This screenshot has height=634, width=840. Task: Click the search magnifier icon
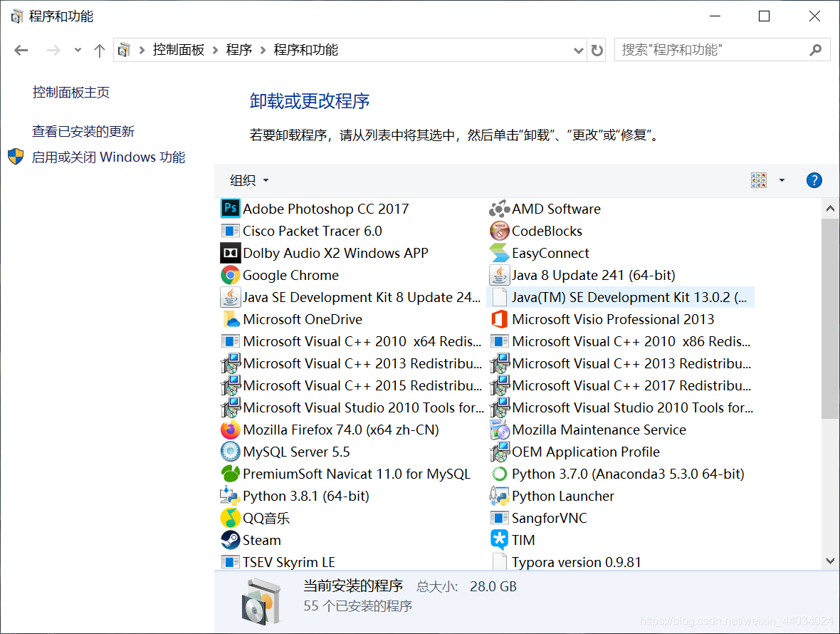tap(815, 51)
